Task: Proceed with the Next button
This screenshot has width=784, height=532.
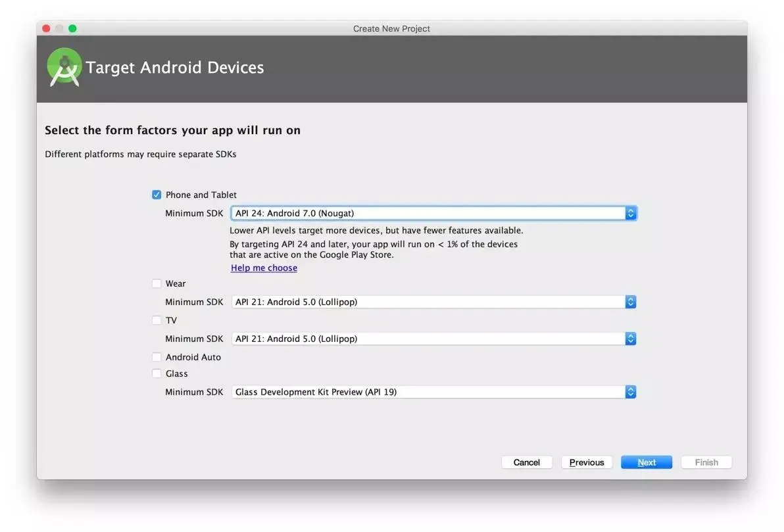Action: (x=647, y=462)
